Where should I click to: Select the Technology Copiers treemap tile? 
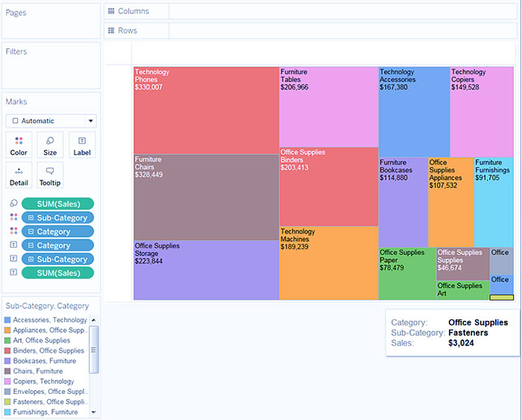coord(482,112)
